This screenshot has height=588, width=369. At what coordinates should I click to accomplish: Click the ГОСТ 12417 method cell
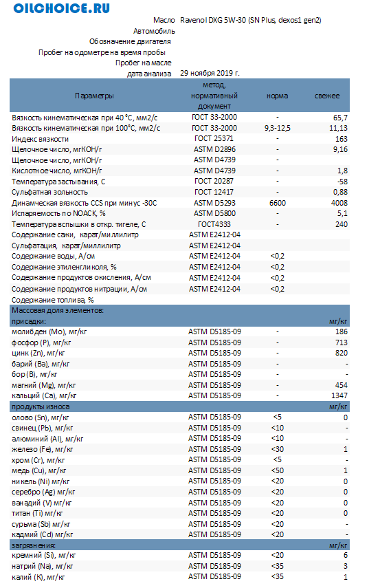[x=214, y=193]
